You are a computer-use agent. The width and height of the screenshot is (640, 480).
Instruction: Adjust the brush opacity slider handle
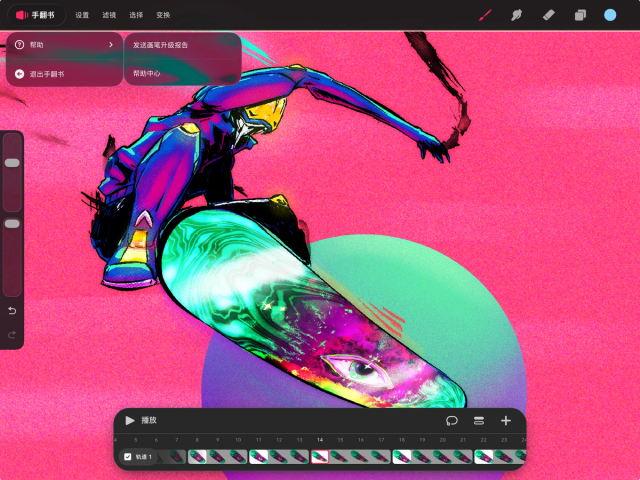[12, 224]
